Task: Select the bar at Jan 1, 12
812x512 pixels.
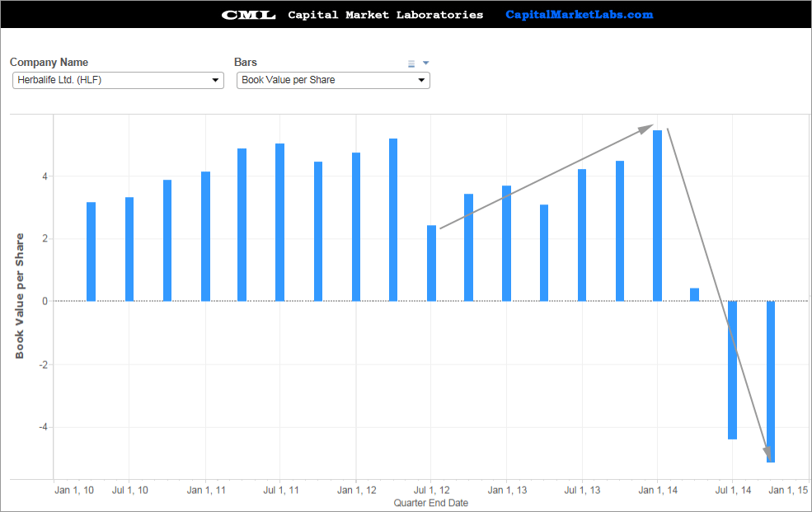Action: coord(356,227)
